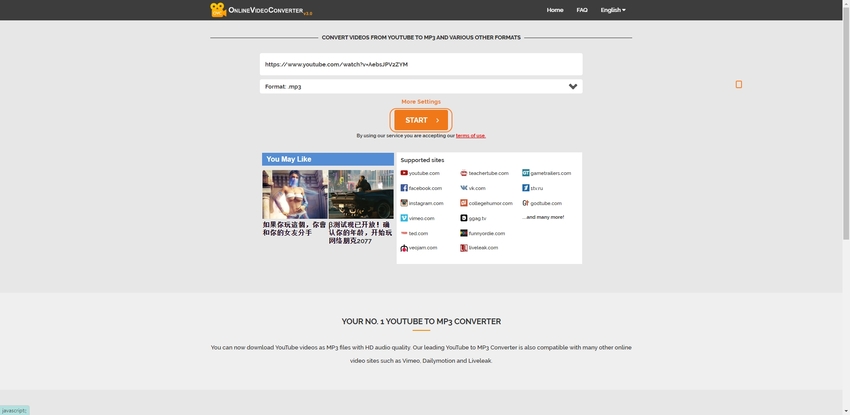
Task: Click the vimeo.com text
Action: [x=422, y=218]
